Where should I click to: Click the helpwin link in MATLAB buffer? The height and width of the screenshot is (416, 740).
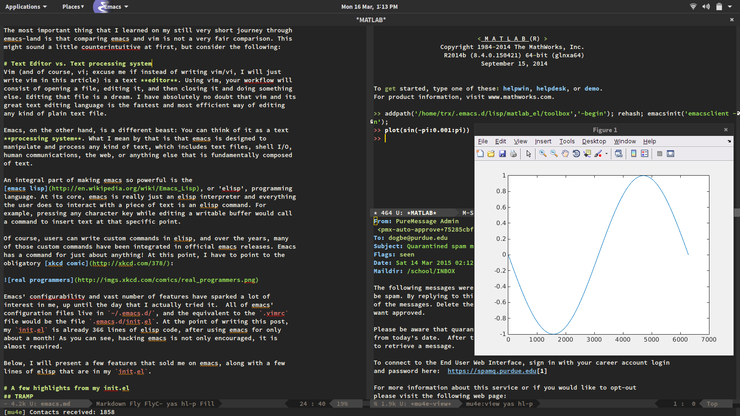[516, 88]
